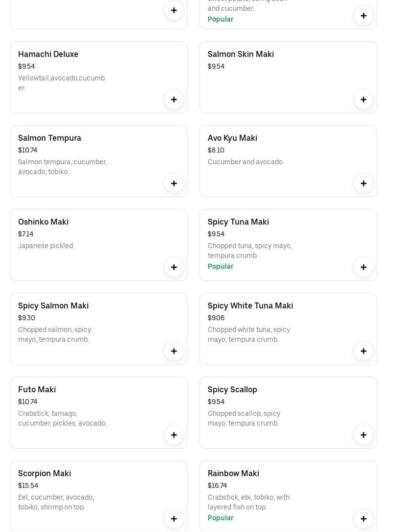394x532 pixels.
Task: Click plus button for Salmon Tempura
Action: coord(174,183)
